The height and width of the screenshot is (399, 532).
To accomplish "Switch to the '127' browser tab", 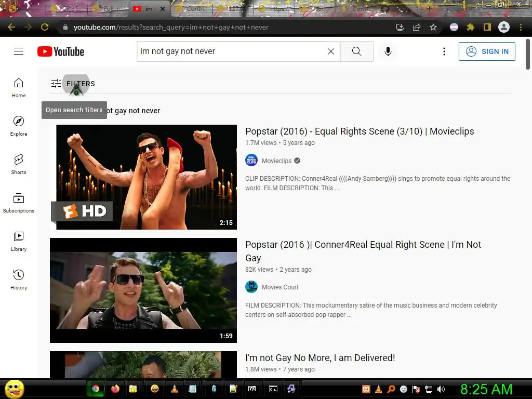I will pyautogui.click(x=231, y=9).
